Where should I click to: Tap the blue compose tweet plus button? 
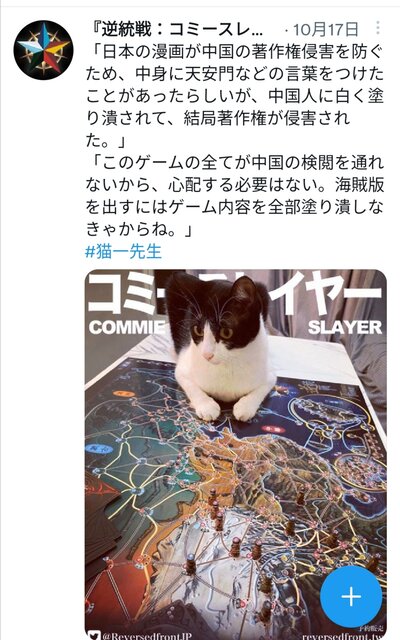pos(351,596)
